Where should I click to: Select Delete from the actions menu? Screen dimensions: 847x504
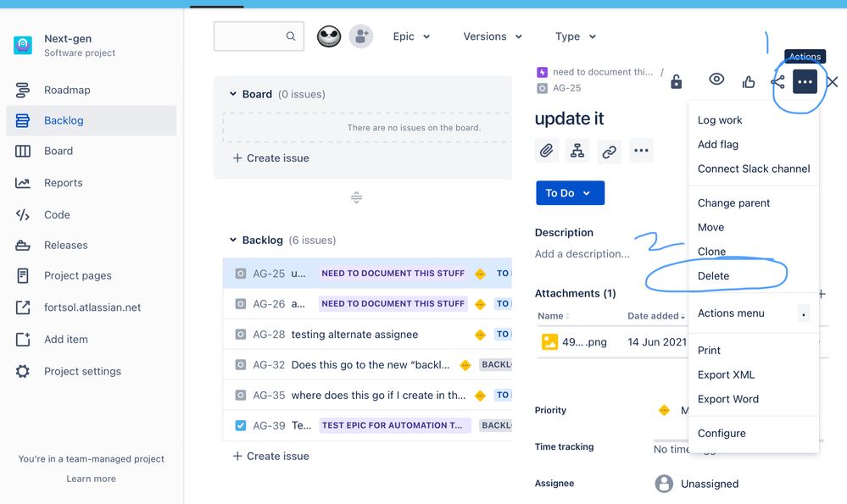pyautogui.click(x=715, y=275)
